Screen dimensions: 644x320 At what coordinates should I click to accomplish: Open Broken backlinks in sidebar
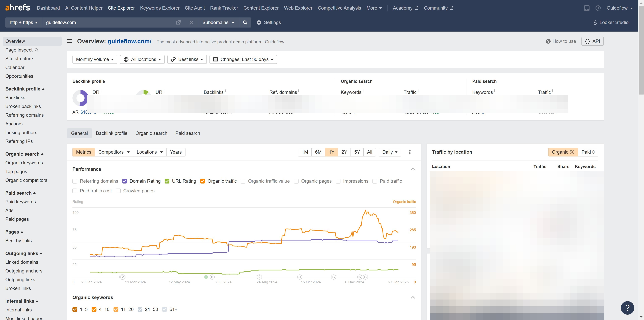tap(23, 106)
